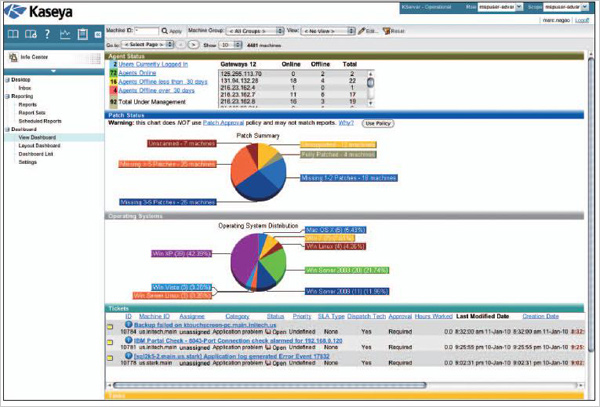Click yellow note icon of ticket 10781

click(x=110, y=343)
